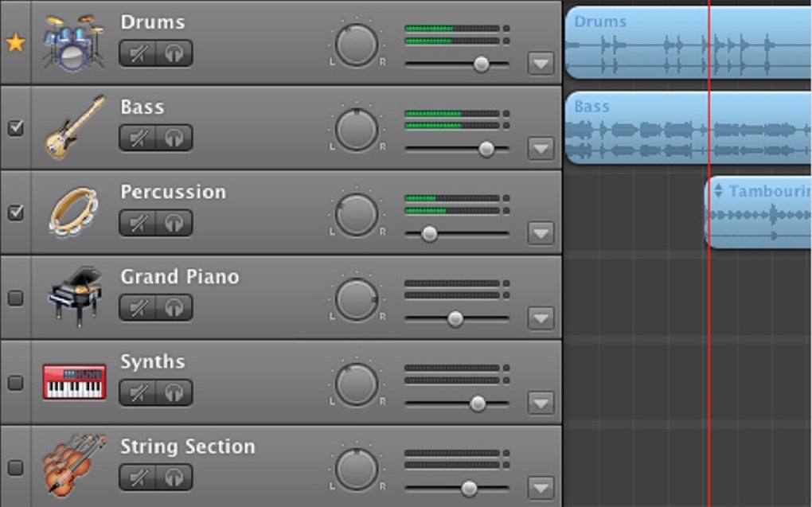This screenshot has height=507, width=812.
Task: Click the Drums gold star marker
Action: (15, 43)
